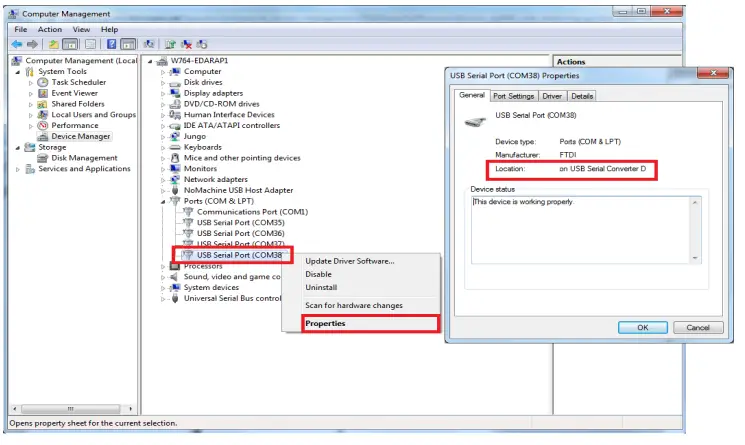Open the Action menu
Screen dimensions: 745x445
point(50,29)
